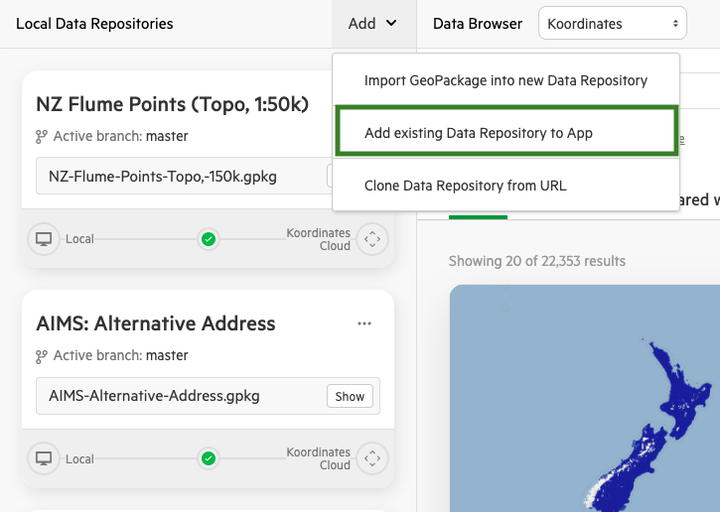Click Koordinates Cloud icon for AIMS Alternative Address
The height and width of the screenshot is (512, 720).
tap(372, 458)
